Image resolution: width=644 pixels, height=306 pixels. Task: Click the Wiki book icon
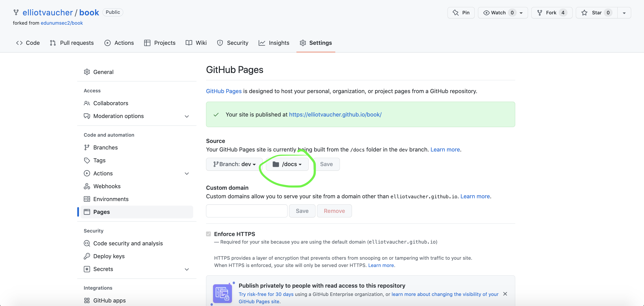[189, 43]
